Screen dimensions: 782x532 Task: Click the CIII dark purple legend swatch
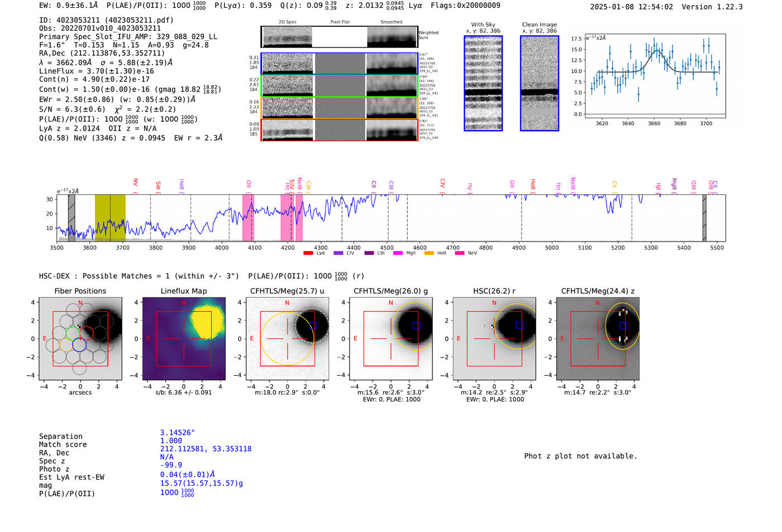(x=369, y=253)
